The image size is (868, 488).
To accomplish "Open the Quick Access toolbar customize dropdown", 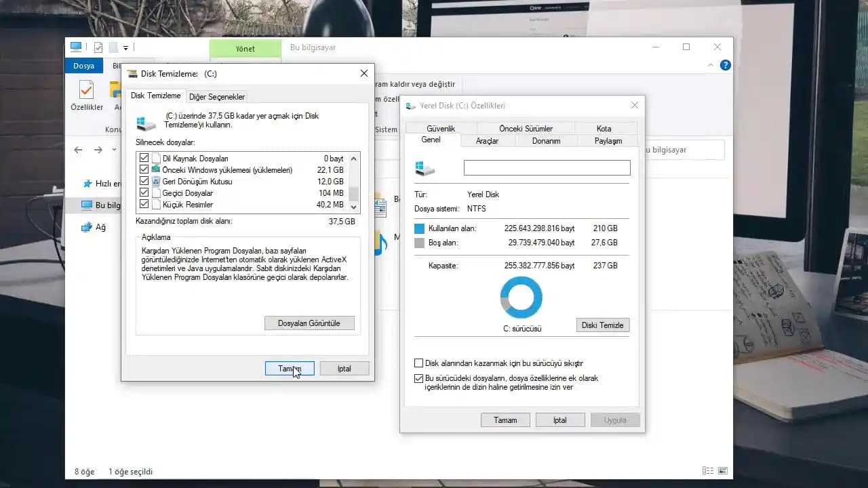I will [x=125, y=47].
